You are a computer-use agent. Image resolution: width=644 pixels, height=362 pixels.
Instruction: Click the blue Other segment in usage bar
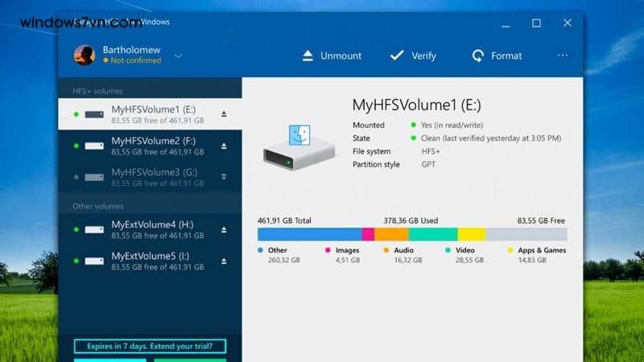pos(309,234)
